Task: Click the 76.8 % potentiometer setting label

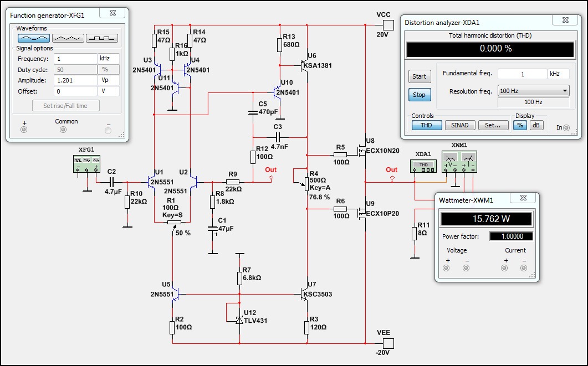Action: coord(320,197)
